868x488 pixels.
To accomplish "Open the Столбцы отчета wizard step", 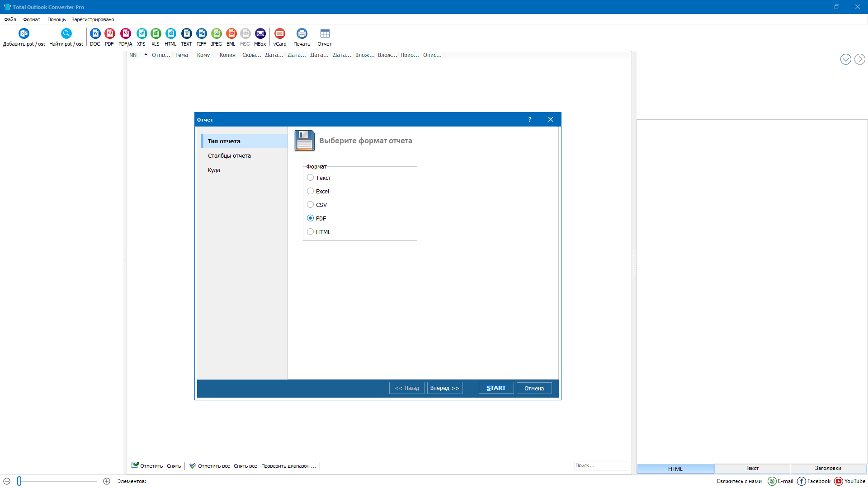I will click(x=229, y=155).
